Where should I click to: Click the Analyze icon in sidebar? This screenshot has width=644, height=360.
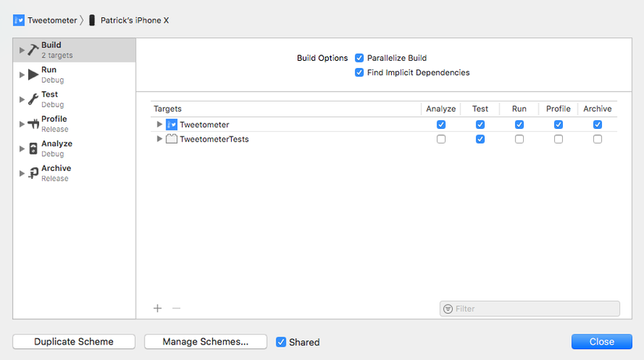(x=33, y=148)
